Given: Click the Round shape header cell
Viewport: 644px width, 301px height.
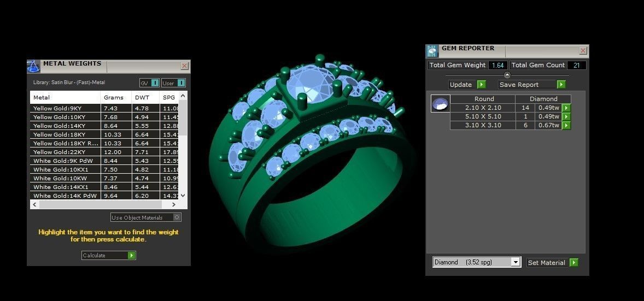Looking at the screenshot, I should pyautogui.click(x=483, y=99).
